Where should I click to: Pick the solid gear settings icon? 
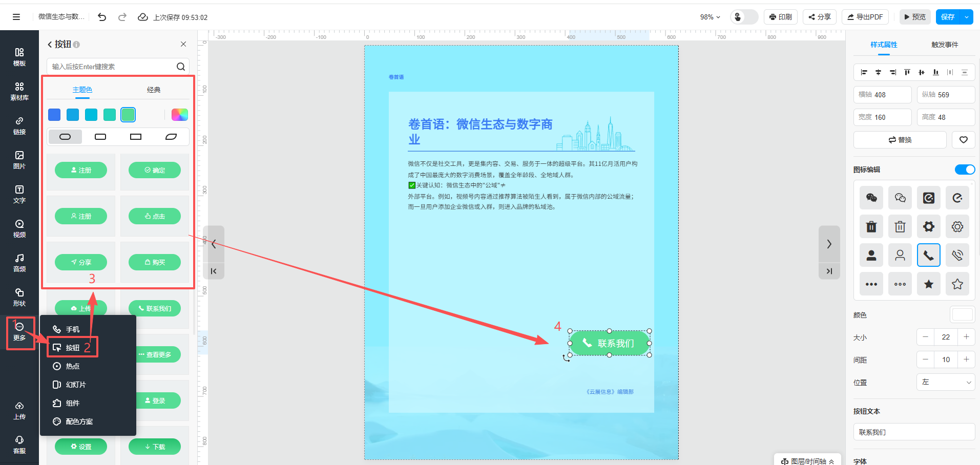pyautogui.click(x=928, y=226)
